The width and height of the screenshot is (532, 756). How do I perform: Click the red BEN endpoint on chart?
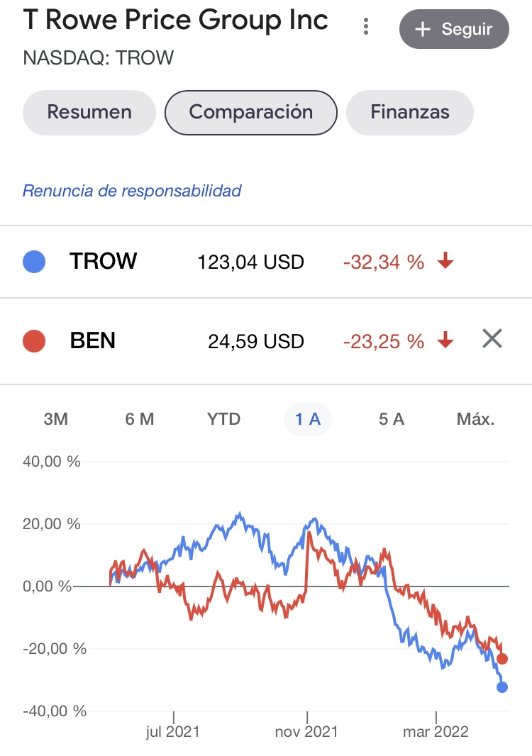click(502, 659)
